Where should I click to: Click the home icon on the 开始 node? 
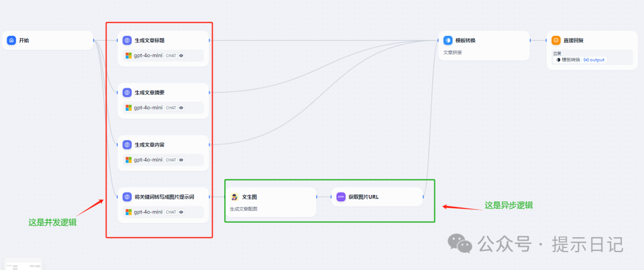[11, 41]
